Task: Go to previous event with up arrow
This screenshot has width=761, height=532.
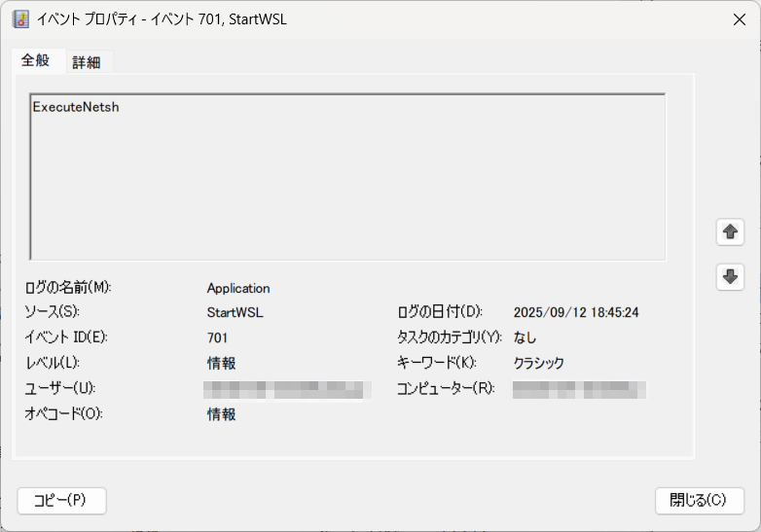Action: point(730,232)
